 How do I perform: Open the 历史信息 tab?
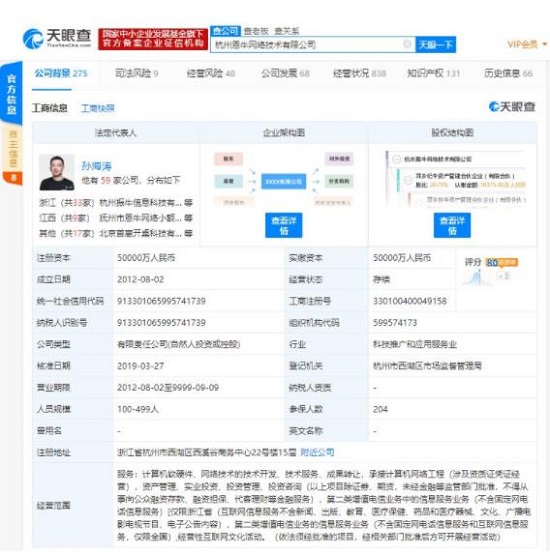point(508,73)
